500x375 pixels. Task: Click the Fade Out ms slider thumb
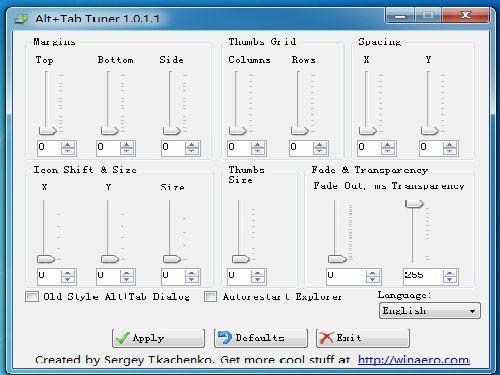[x=337, y=259]
